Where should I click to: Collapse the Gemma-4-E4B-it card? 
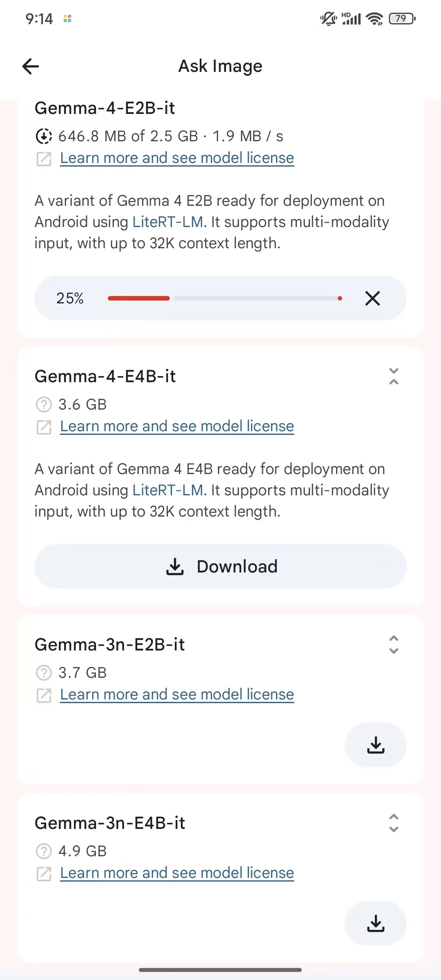click(394, 376)
